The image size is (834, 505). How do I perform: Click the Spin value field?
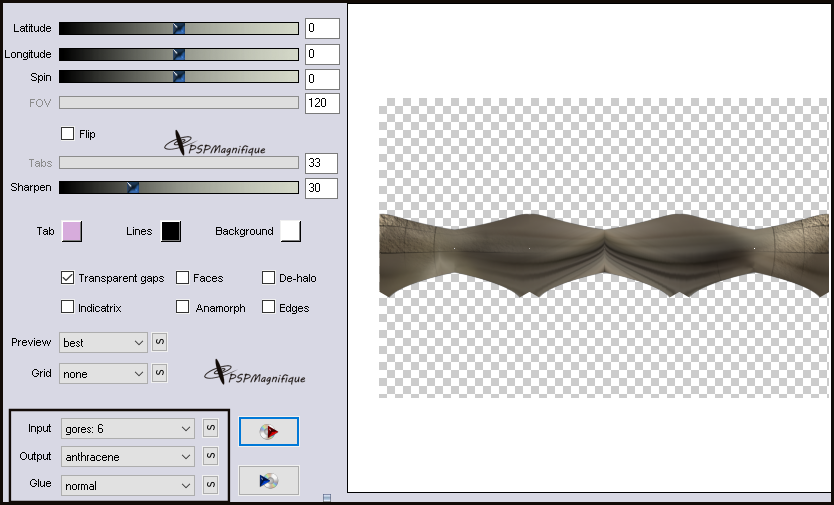coord(322,79)
